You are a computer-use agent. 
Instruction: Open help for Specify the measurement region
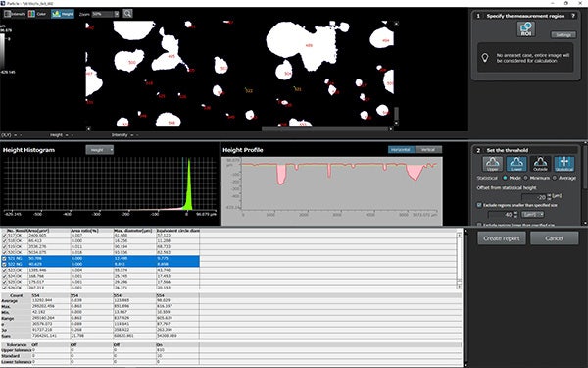click(573, 16)
